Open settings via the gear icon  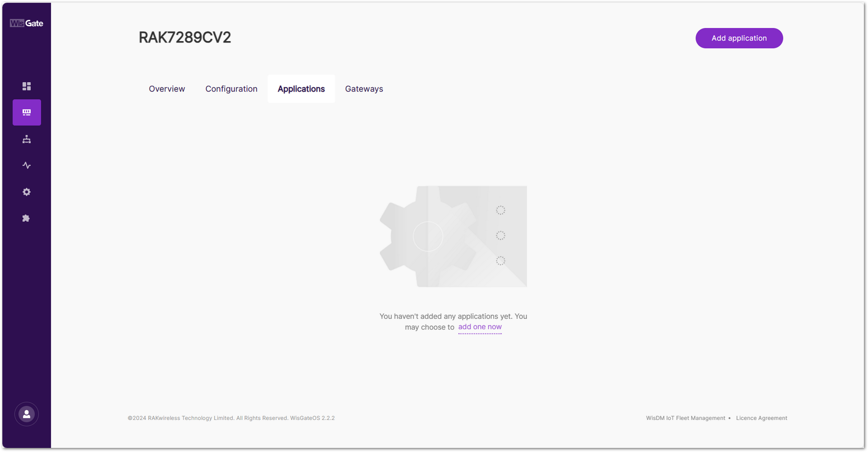(26, 192)
